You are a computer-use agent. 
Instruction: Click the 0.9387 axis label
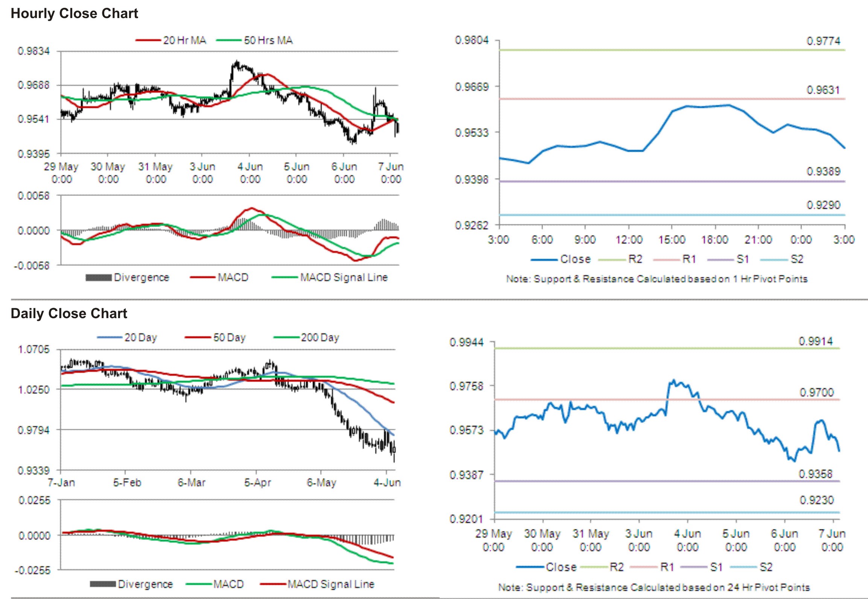pyautogui.click(x=467, y=475)
